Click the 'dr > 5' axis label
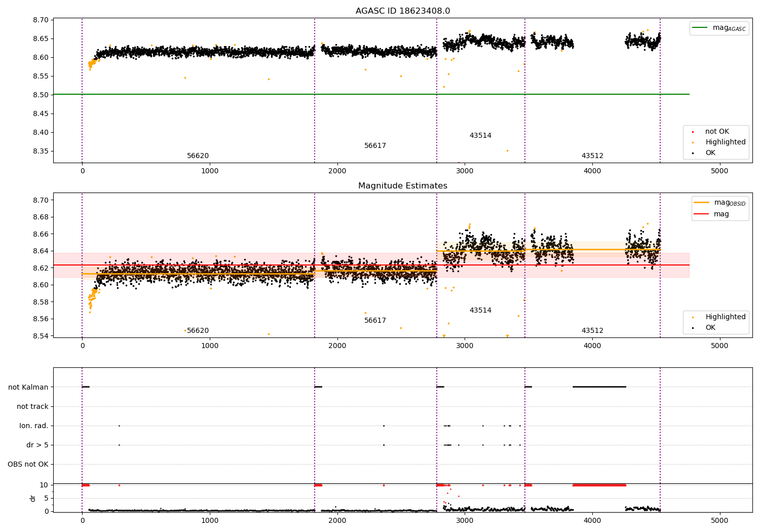The image size is (760, 532). [37, 445]
